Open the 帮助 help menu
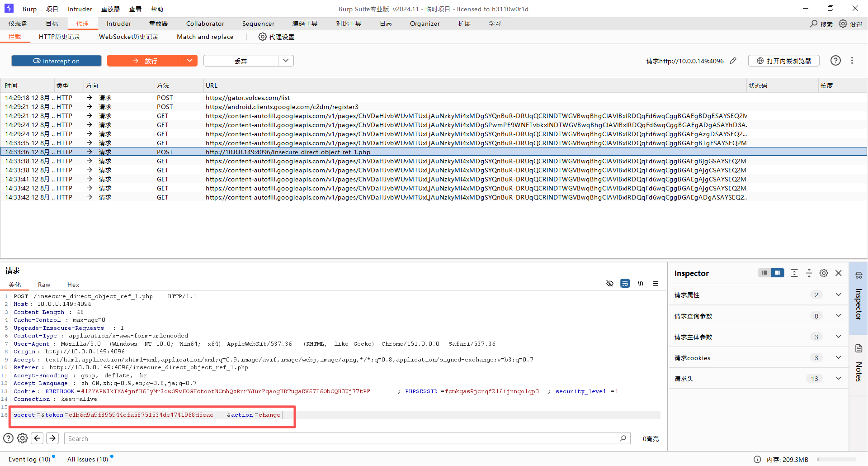868x466 pixels. (157, 9)
